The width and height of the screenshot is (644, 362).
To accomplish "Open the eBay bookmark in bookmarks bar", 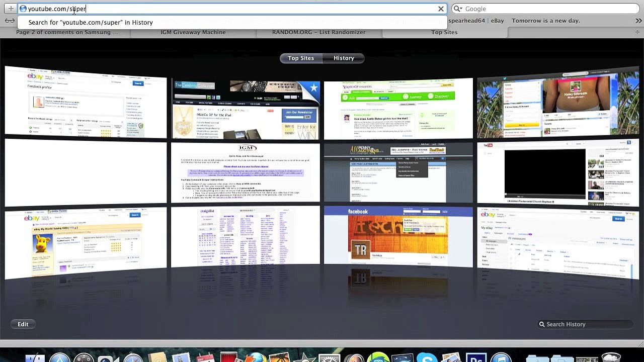I will click(x=497, y=21).
